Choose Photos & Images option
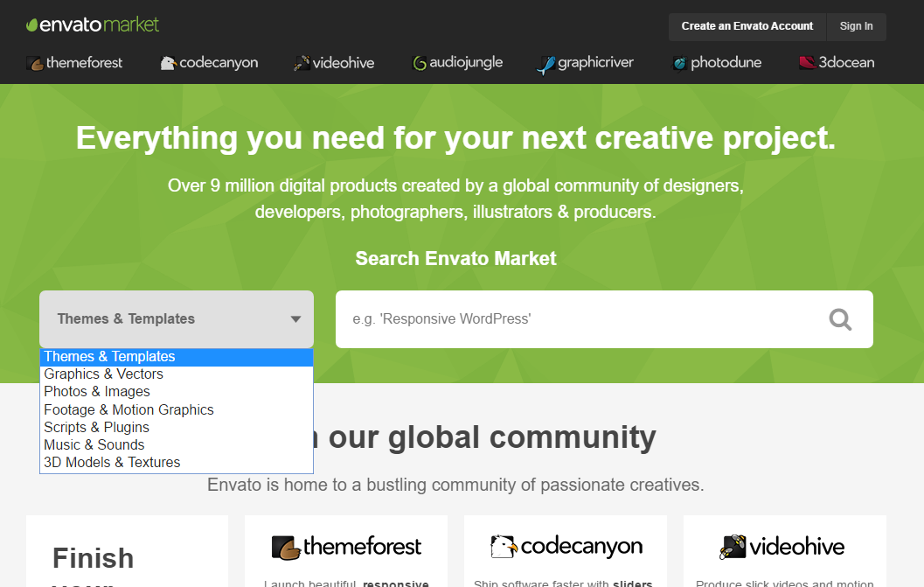Viewport: 924px width, 587px height. coord(97,392)
